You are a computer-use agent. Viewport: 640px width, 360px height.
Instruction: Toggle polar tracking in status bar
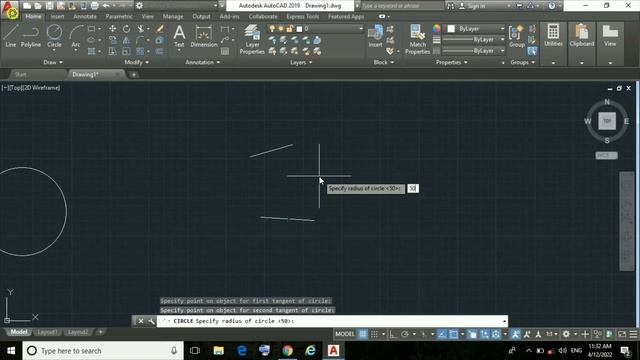pos(404,334)
